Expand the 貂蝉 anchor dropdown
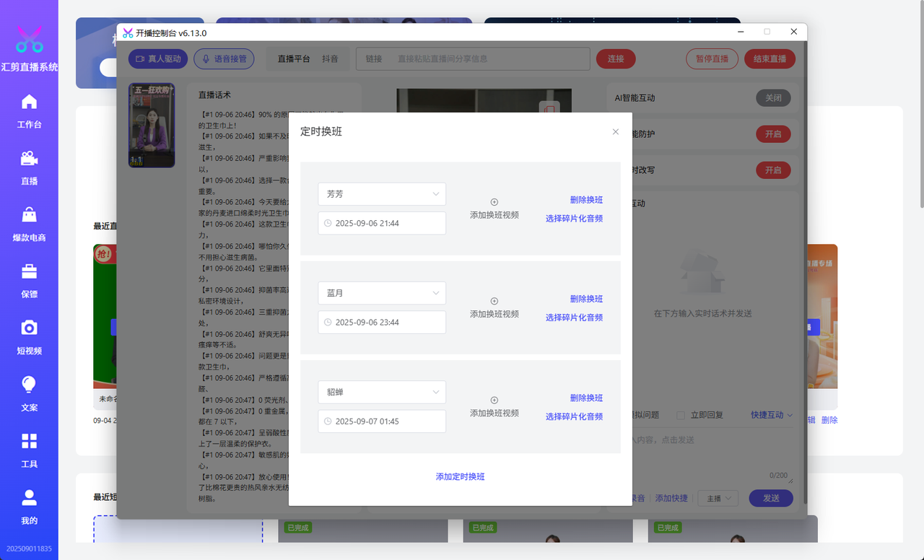This screenshot has height=560, width=924. click(x=382, y=392)
